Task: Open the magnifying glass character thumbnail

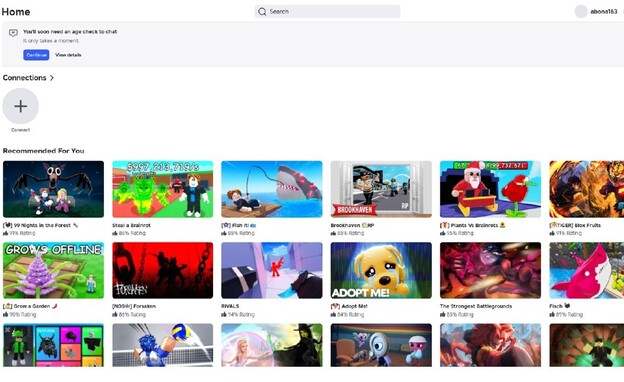Action: [381, 345]
